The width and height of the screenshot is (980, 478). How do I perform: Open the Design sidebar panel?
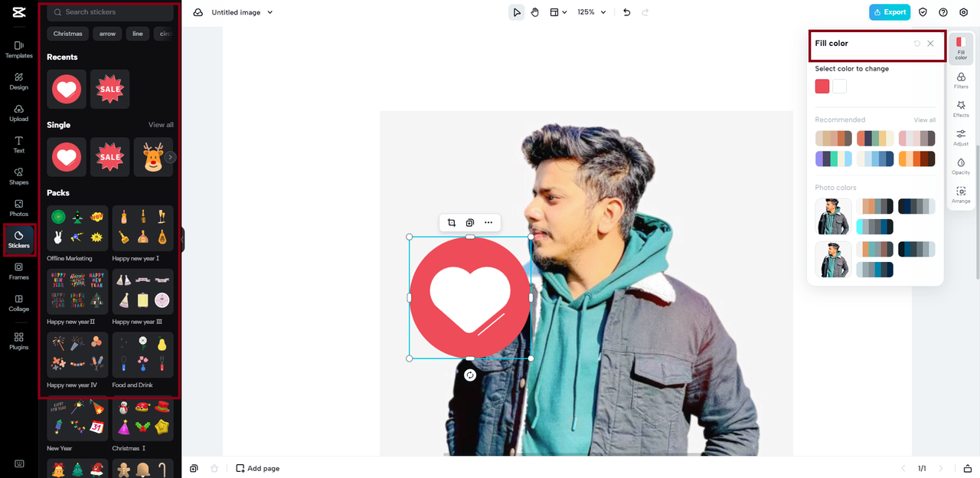coord(18,81)
